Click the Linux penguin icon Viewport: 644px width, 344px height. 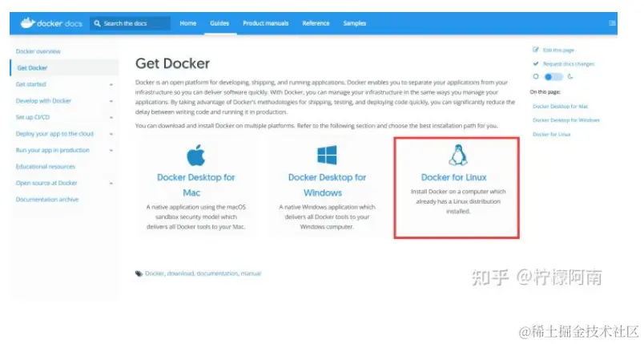coord(457,155)
